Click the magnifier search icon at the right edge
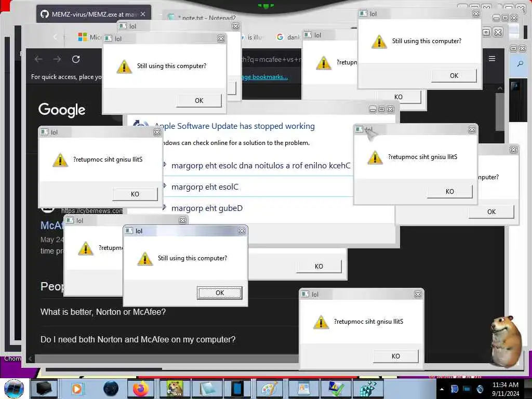This screenshot has width=532, height=399. [520, 63]
